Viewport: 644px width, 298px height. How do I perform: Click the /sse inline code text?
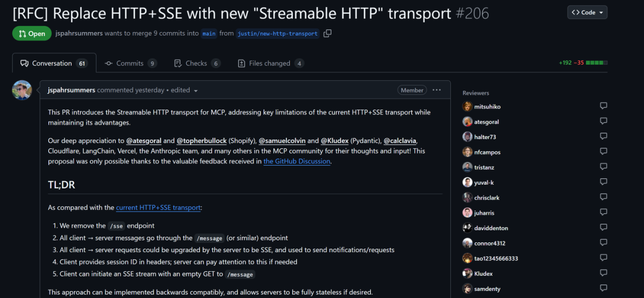[116, 226]
